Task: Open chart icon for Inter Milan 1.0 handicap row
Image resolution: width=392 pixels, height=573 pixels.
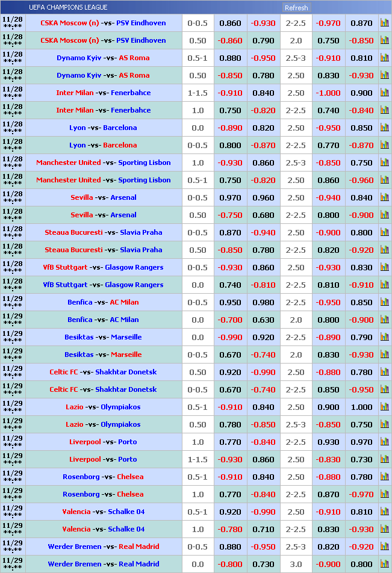Action: [x=384, y=110]
